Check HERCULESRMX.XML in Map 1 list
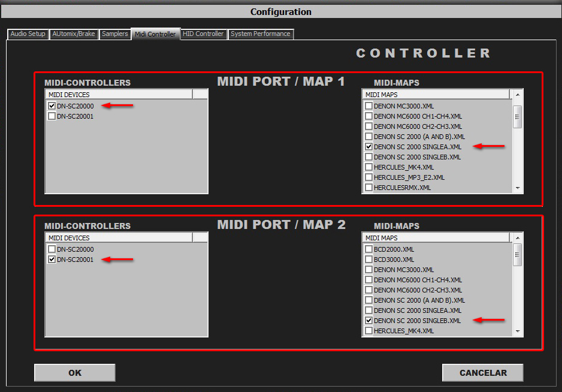Viewport: 562px width, 392px height. point(369,188)
